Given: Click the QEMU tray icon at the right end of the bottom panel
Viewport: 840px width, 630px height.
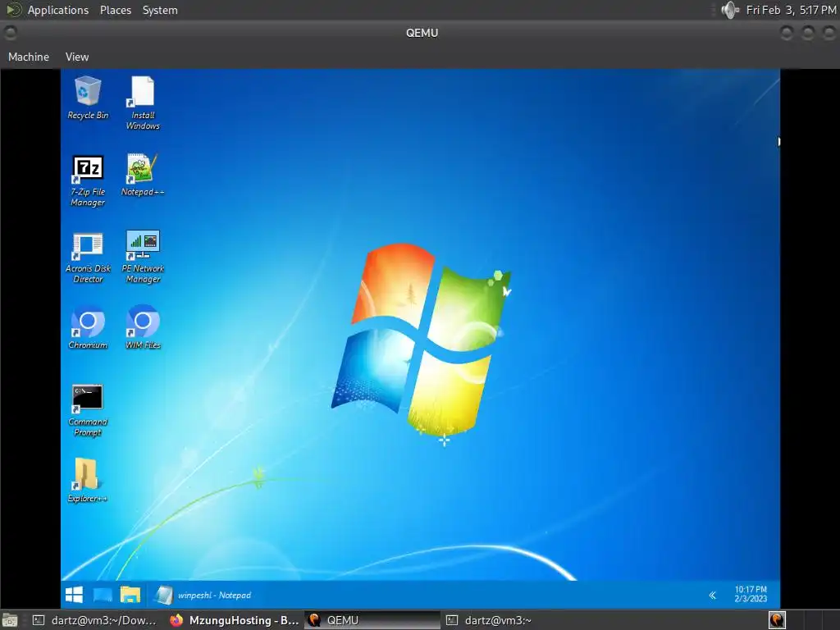Looking at the screenshot, I should (x=777, y=620).
